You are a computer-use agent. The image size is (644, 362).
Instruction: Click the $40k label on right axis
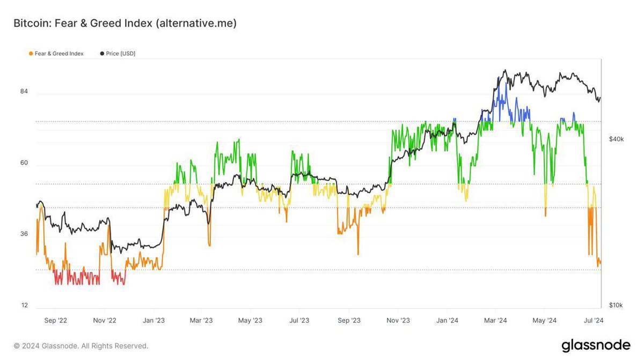pos(616,139)
